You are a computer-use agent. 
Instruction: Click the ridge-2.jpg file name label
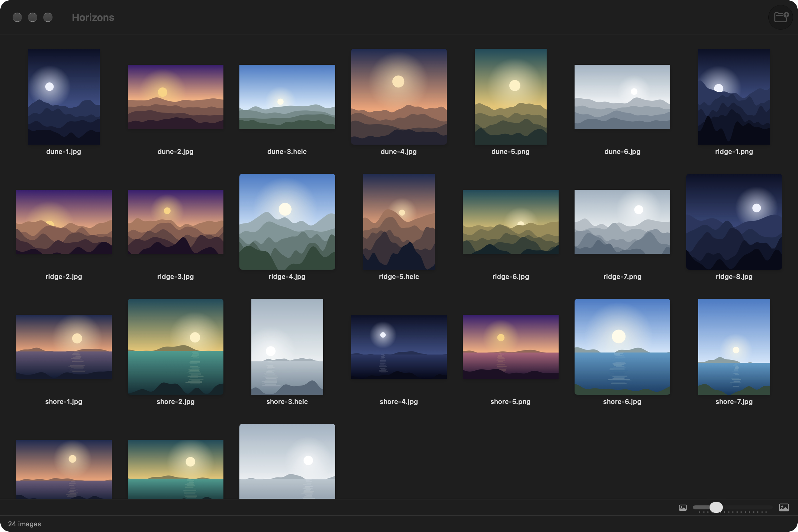(x=64, y=277)
